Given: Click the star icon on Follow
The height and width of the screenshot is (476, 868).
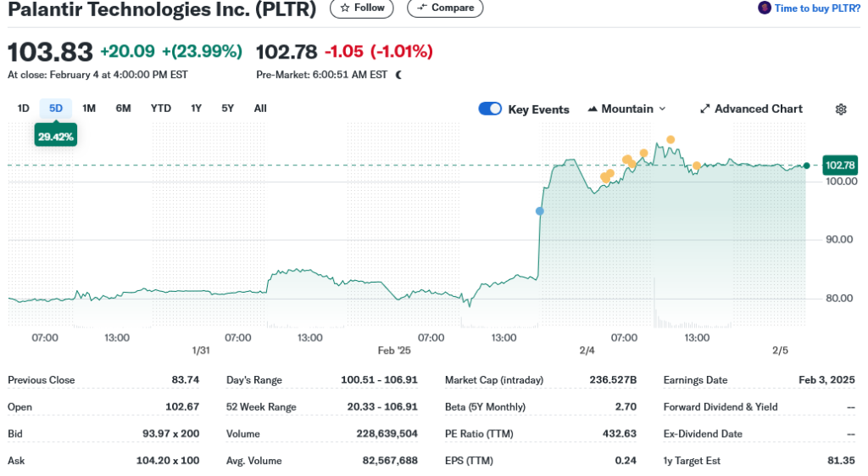Looking at the screenshot, I should tap(344, 8).
